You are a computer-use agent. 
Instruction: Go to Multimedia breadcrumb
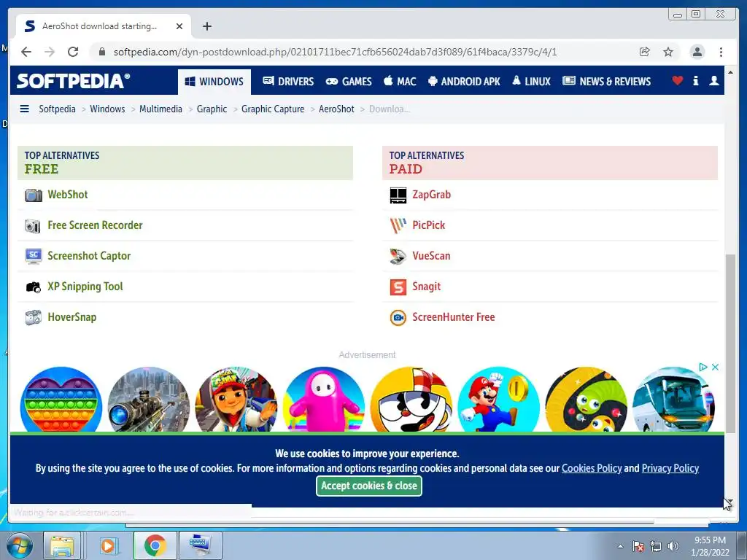[160, 109]
